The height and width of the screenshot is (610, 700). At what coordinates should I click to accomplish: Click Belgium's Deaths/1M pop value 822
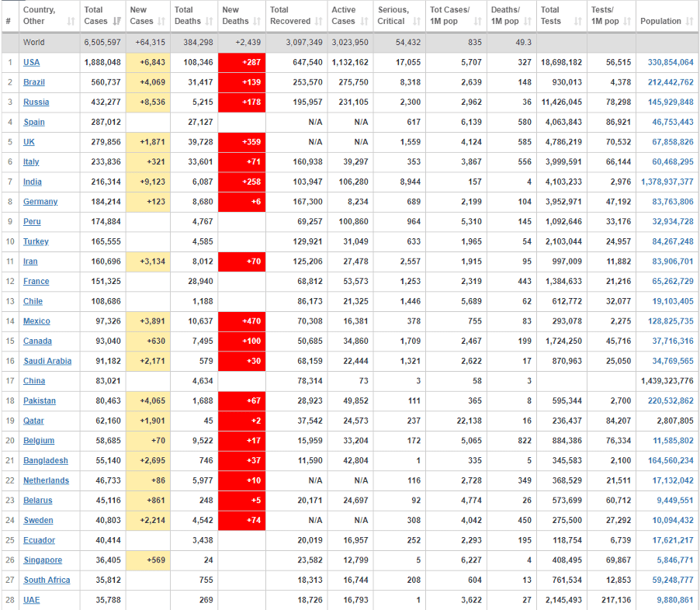(525, 441)
